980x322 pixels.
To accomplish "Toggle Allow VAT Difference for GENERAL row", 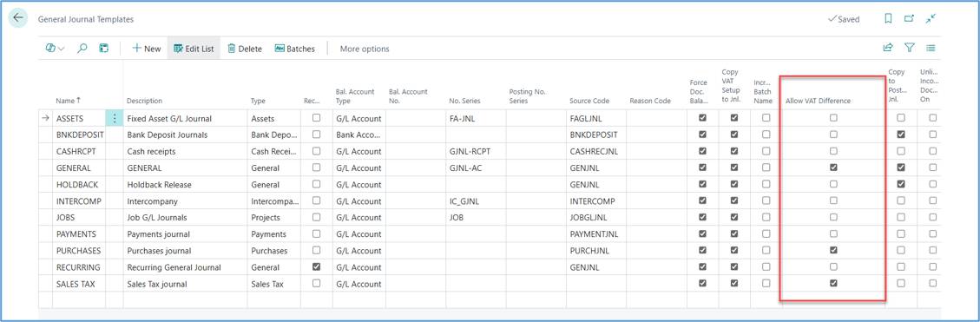I will 833,168.
